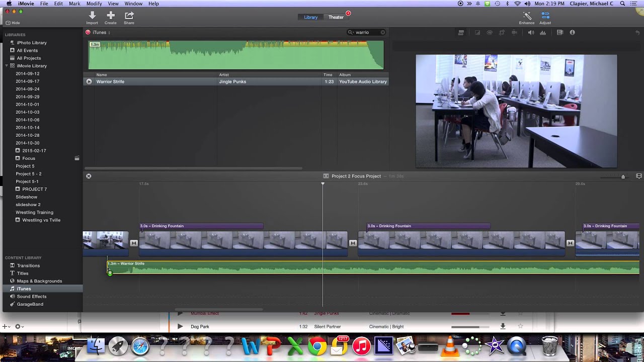Screen dimensions: 644x362
Task: Open the Noise Reduction and Equalizer icon
Action: [543, 32]
